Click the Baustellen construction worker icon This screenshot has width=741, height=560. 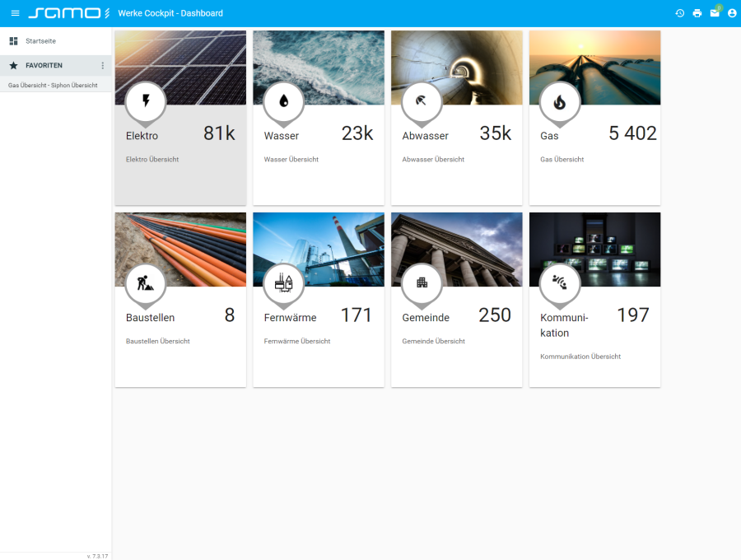tap(146, 282)
